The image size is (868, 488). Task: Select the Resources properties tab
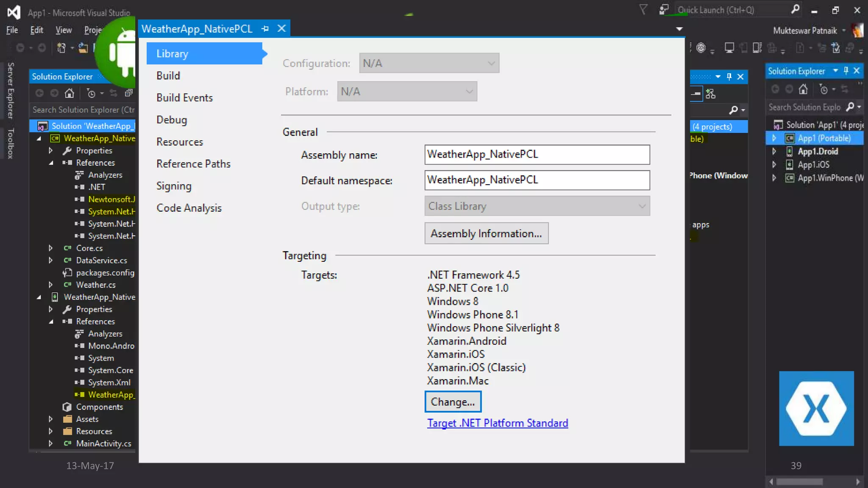point(180,141)
